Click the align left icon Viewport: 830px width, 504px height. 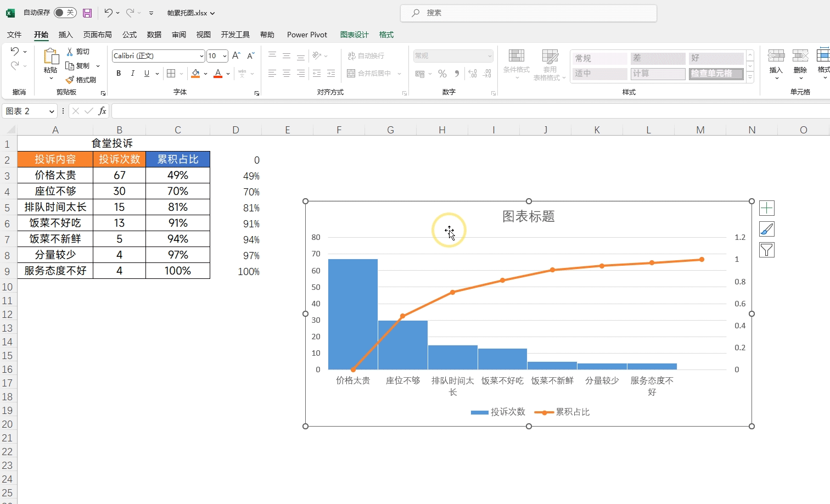pos(272,74)
